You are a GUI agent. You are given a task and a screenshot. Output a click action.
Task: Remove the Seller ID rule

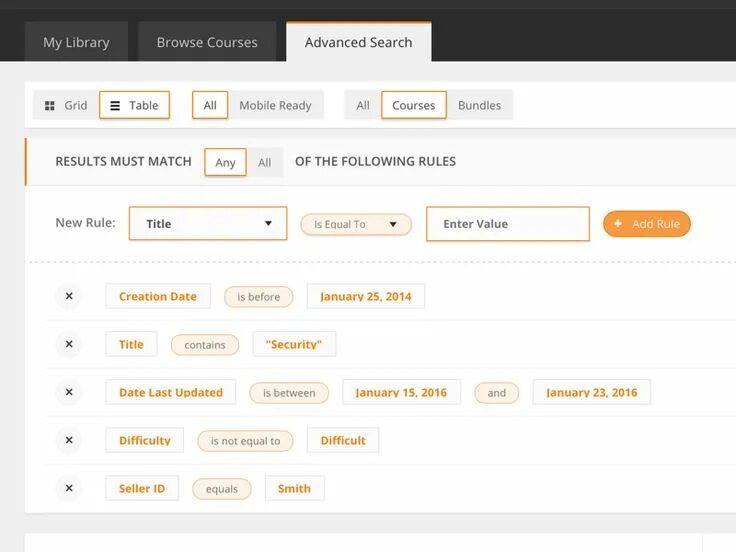(69, 488)
